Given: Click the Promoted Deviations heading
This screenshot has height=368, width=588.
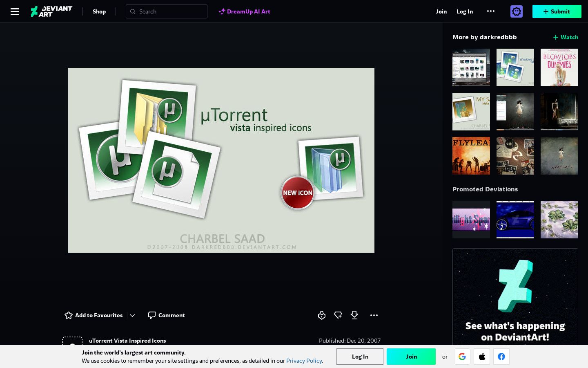Looking at the screenshot, I should click(x=485, y=189).
